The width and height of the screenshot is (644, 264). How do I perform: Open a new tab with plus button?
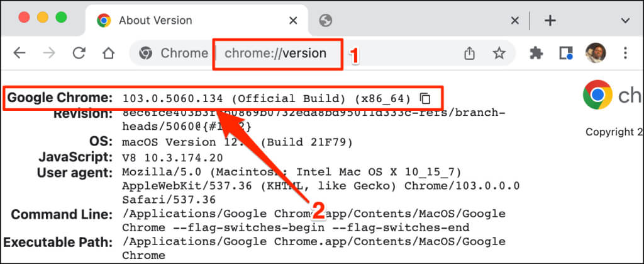click(x=550, y=21)
